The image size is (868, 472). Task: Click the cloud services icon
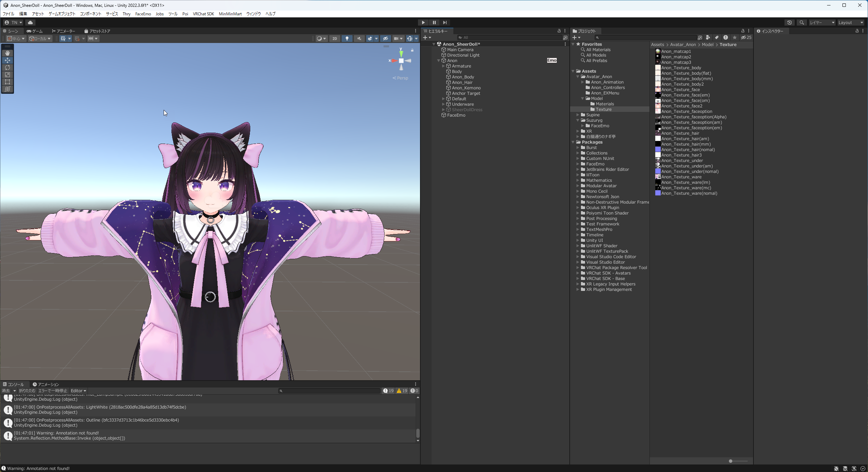[x=30, y=23]
